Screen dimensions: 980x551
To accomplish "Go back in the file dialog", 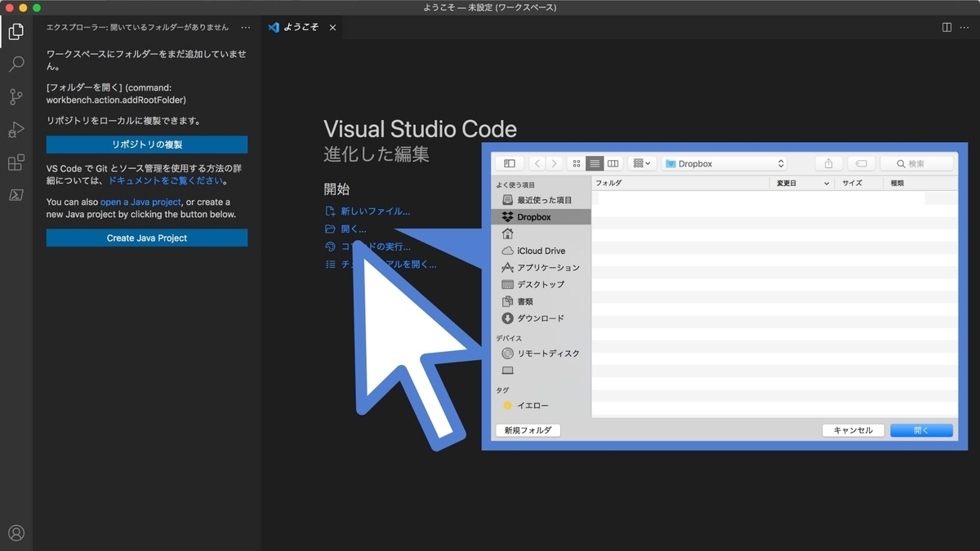I will (x=537, y=163).
